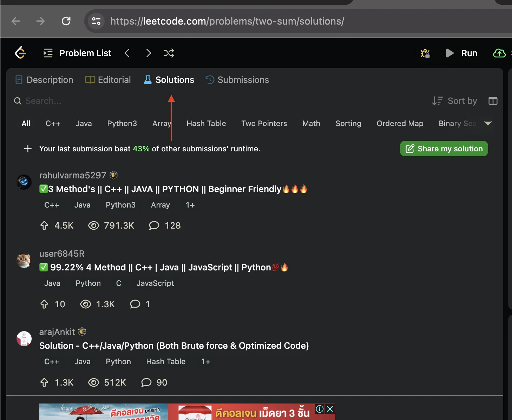The image size is (512, 420).
Task: Click the debugger bug icon
Action: (x=425, y=53)
